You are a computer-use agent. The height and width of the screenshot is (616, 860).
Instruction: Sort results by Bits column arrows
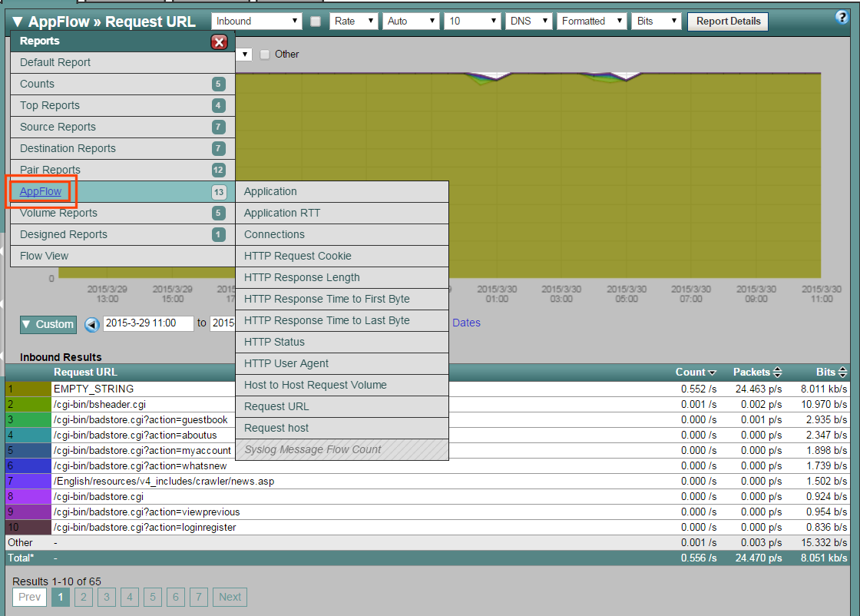tap(842, 373)
